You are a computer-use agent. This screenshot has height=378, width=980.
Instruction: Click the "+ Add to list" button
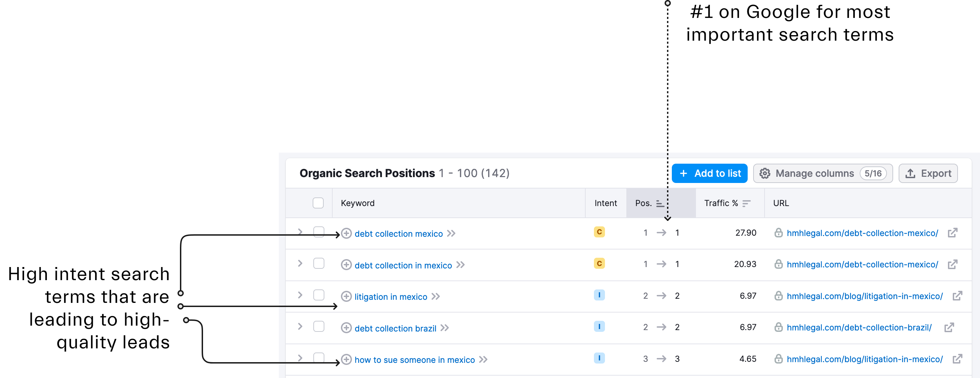pyautogui.click(x=709, y=173)
